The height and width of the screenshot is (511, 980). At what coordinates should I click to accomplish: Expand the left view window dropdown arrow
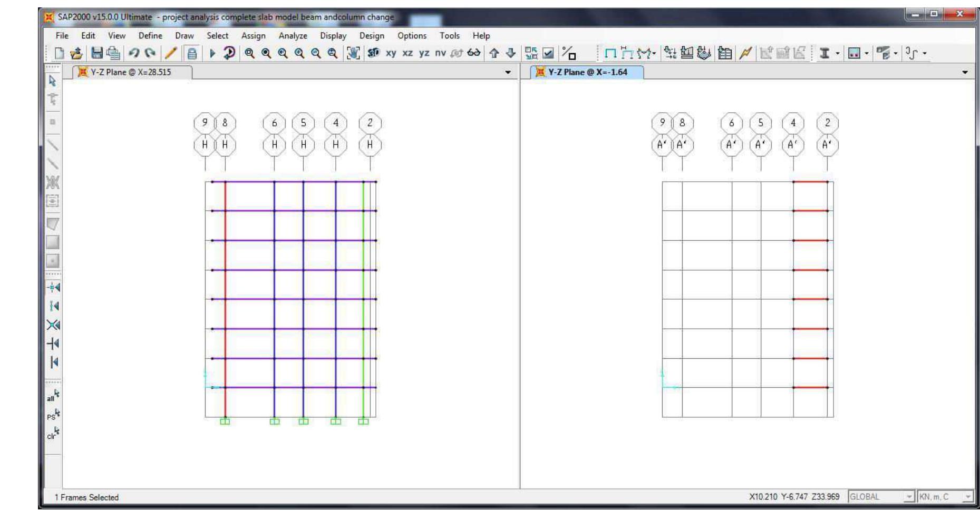pyautogui.click(x=508, y=72)
